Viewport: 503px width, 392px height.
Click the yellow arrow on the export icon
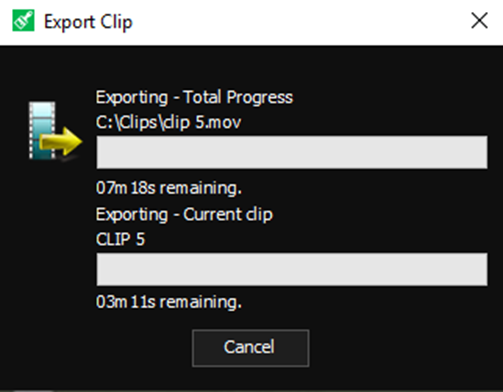click(61, 142)
